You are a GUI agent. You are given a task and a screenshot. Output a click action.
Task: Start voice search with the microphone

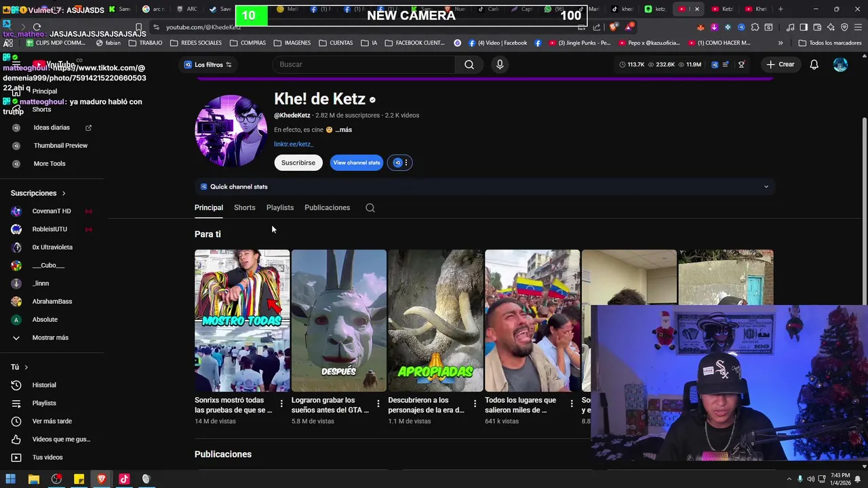point(500,64)
